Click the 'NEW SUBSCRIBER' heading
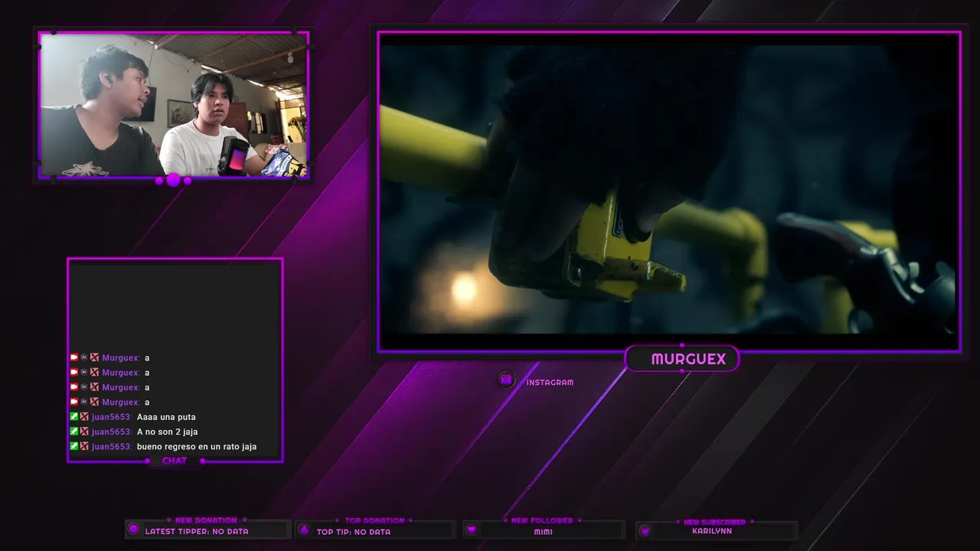 [714, 522]
